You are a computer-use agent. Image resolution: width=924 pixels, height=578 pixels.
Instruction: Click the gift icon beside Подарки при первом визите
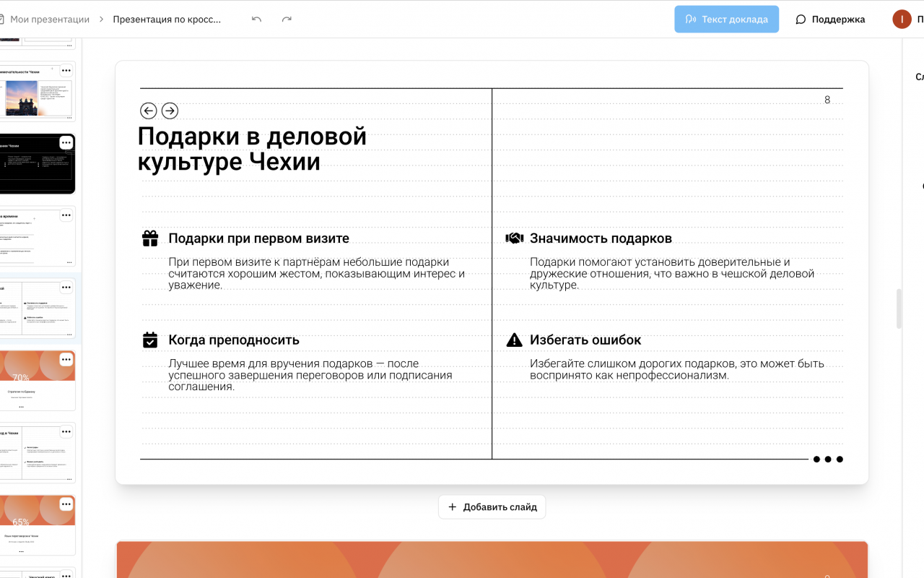149,238
